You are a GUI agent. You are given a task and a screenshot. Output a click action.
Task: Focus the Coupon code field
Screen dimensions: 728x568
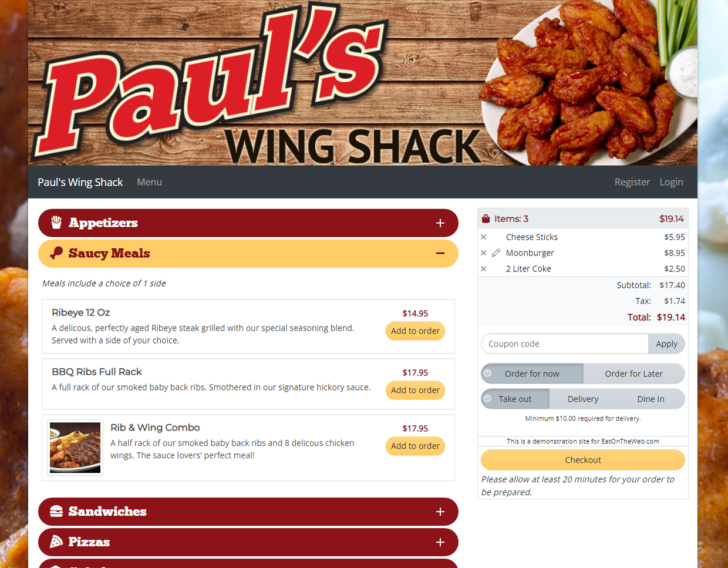click(565, 344)
